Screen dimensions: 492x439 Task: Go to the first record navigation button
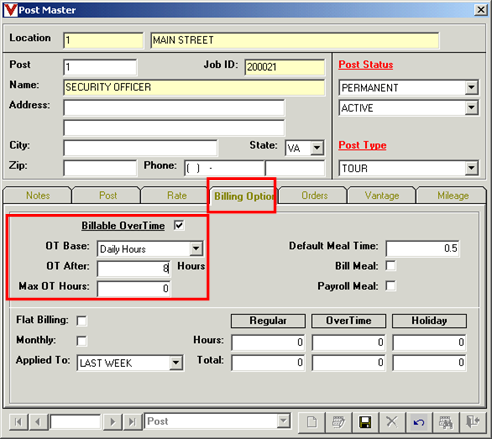tap(18, 422)
